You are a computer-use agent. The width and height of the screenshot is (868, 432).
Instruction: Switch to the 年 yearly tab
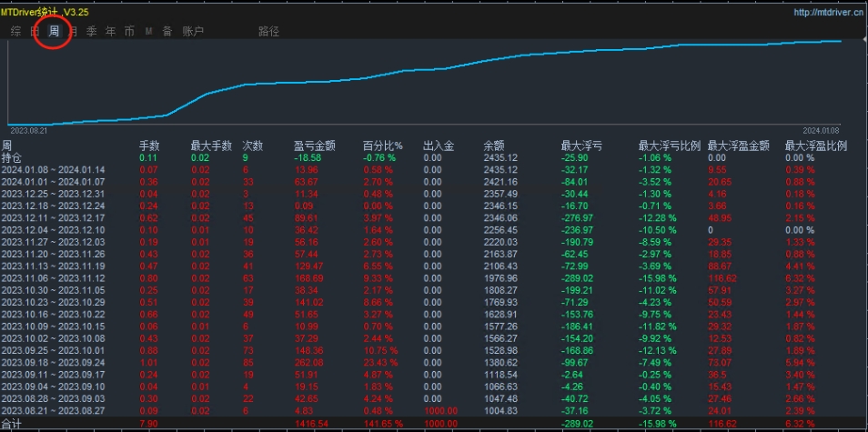110,32
